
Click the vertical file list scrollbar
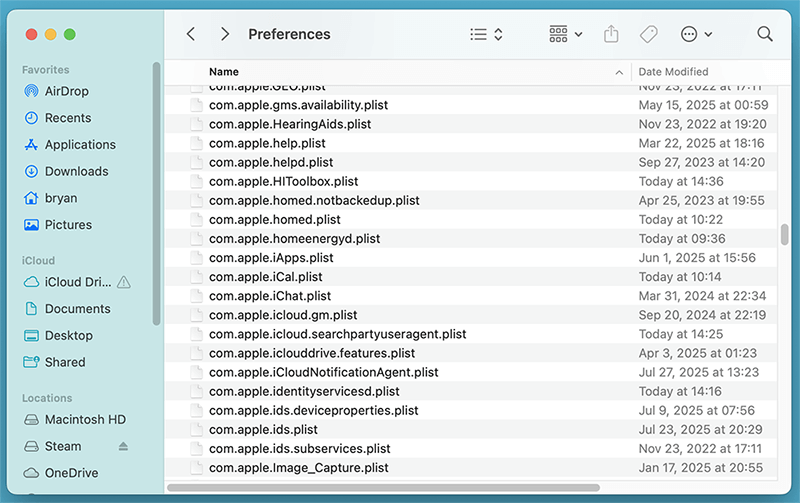tap(784, 235)
